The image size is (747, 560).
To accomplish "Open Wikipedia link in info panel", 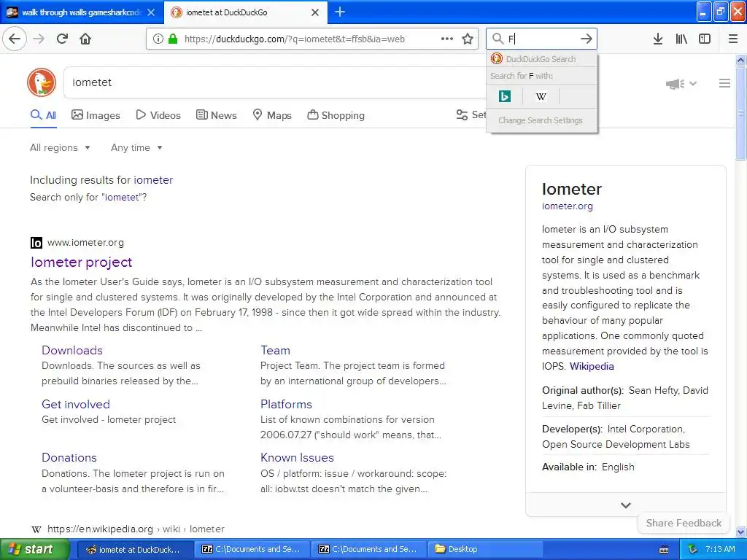I will point(592,366).
